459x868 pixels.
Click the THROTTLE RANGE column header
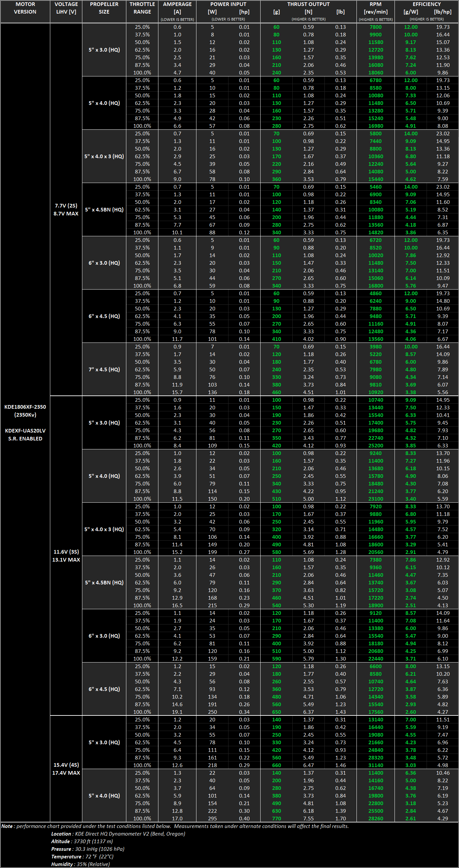142,8
